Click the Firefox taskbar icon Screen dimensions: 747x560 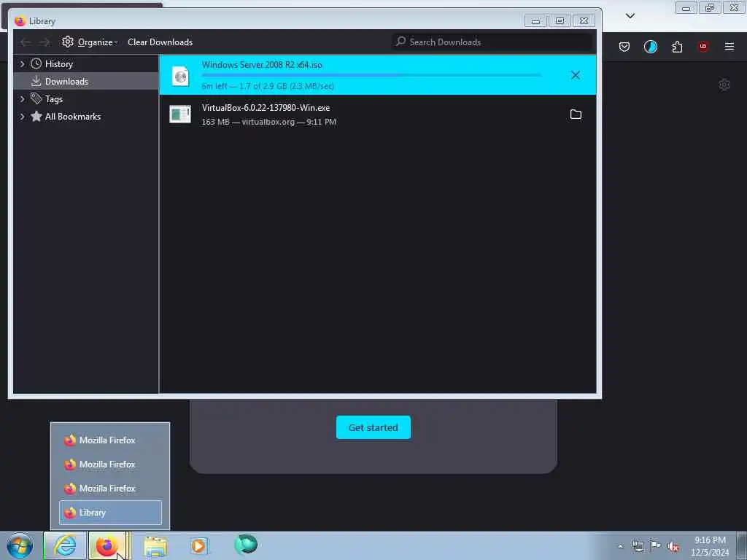point(107,545)
